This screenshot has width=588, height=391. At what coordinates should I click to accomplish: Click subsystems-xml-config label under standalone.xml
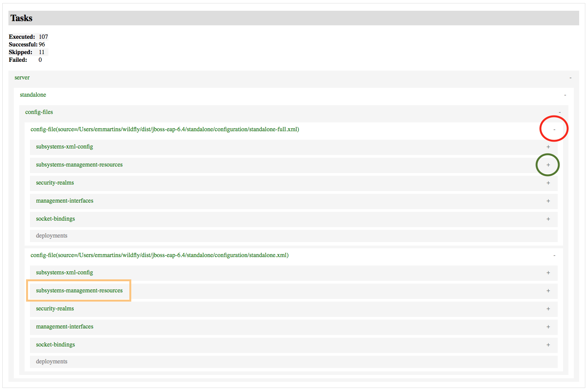(64, 272)
